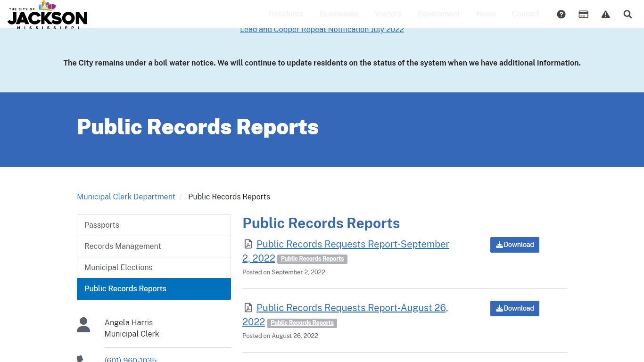Screen dimensions: 644x362
Task: Go to City of Jackson logo home
Action: (48, 15)
